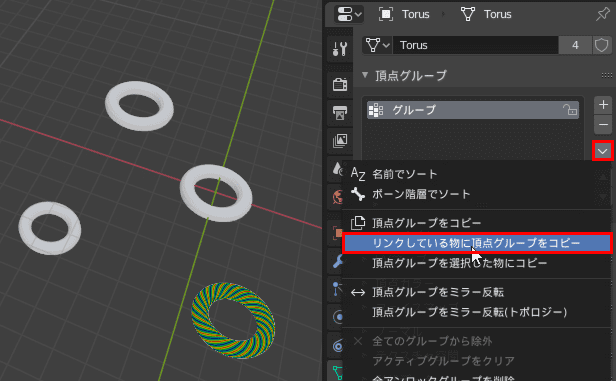Click the fake user shield icon
Image resolution: width=616 pixels, height=381 pixels.
601,45
